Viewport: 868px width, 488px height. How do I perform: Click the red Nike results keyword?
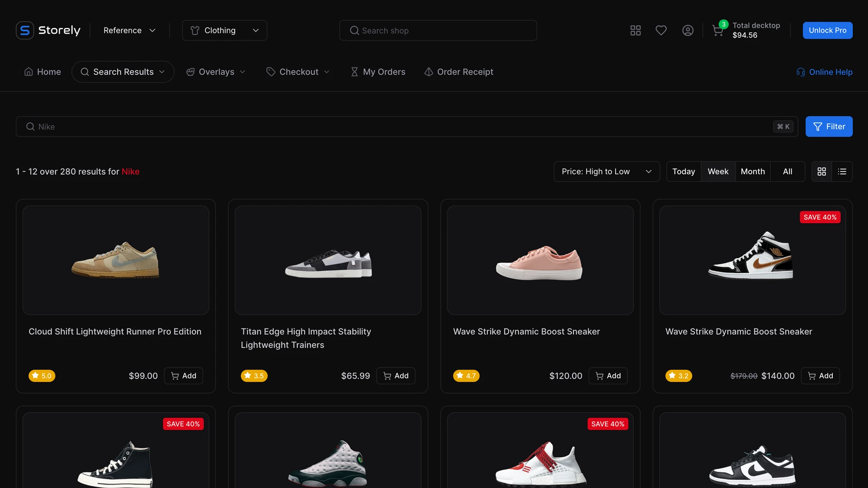click(x=131, y=172)
